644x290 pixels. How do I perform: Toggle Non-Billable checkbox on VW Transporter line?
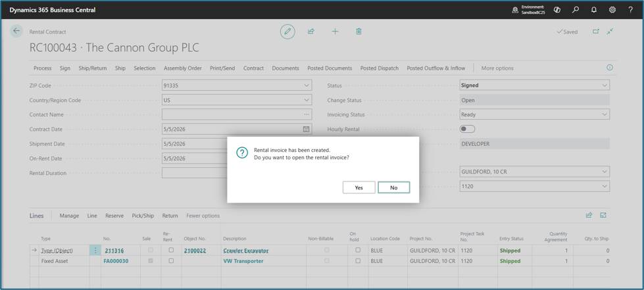326,260
